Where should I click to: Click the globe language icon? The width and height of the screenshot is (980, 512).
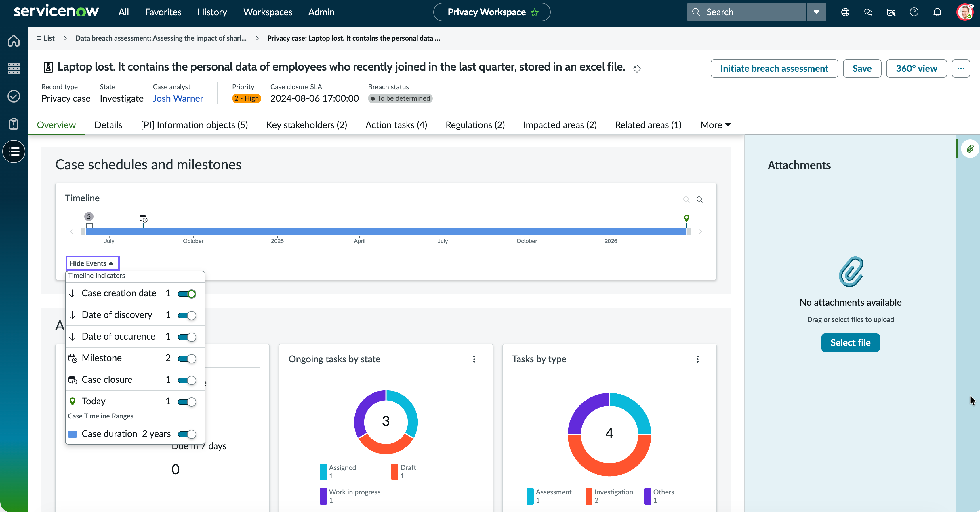[845, 12]
